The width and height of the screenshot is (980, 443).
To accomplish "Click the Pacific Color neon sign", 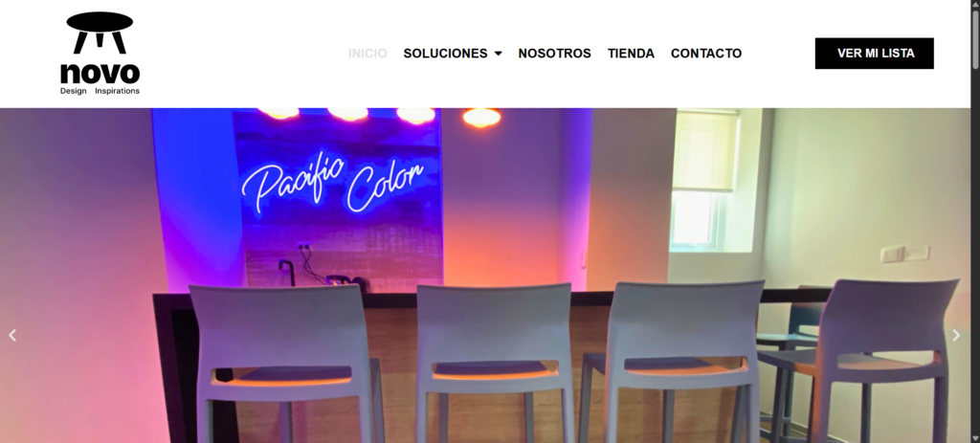I will pyautogui.click(x=333, y=181).
